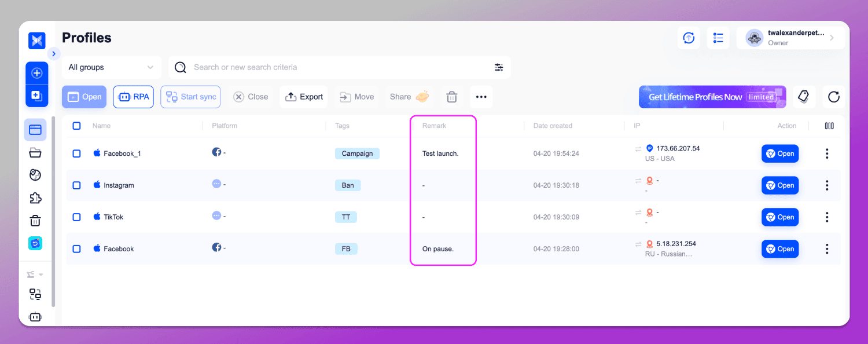Screen dimensions: 868x344
Task: Open the toolbar more options menu
Action: point(481,97)
